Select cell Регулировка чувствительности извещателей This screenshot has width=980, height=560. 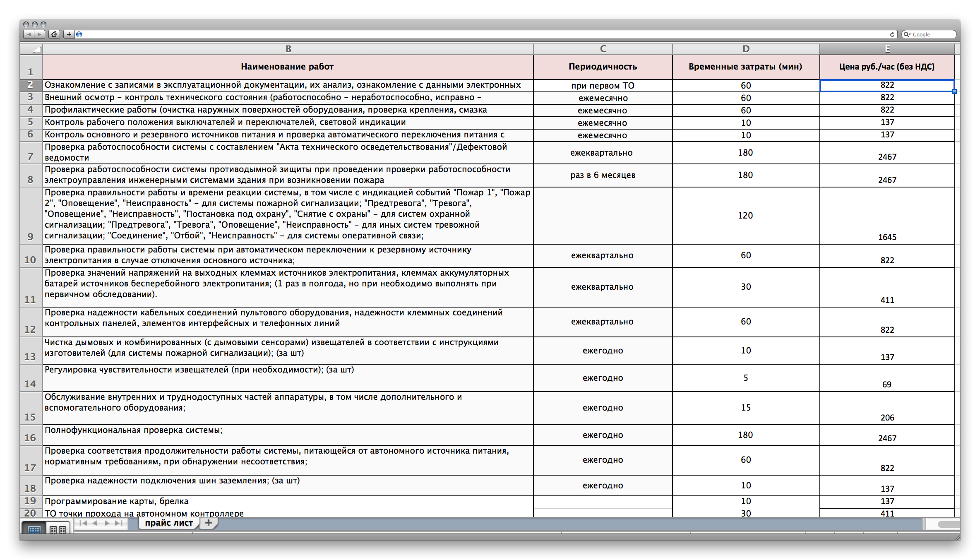coord(288,378)
